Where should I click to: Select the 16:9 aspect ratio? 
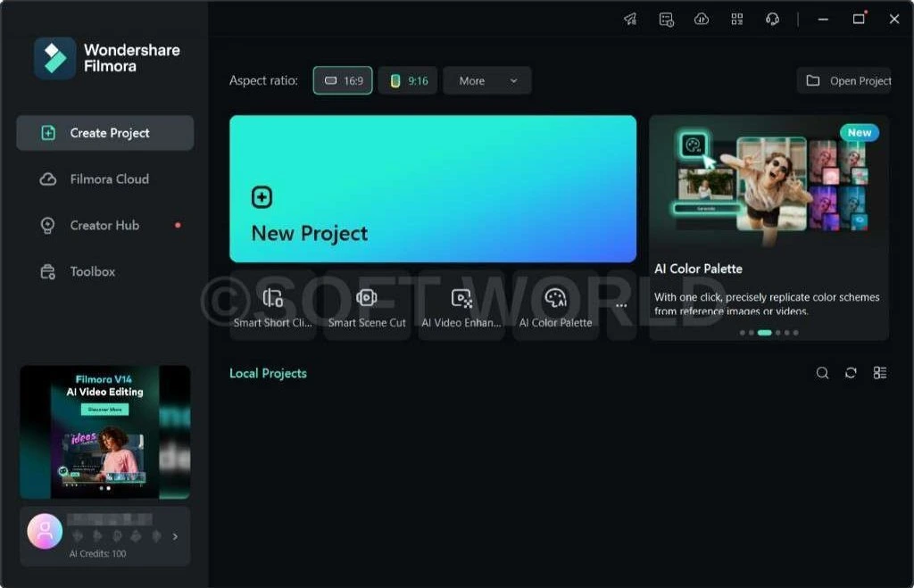click(343, 80)
